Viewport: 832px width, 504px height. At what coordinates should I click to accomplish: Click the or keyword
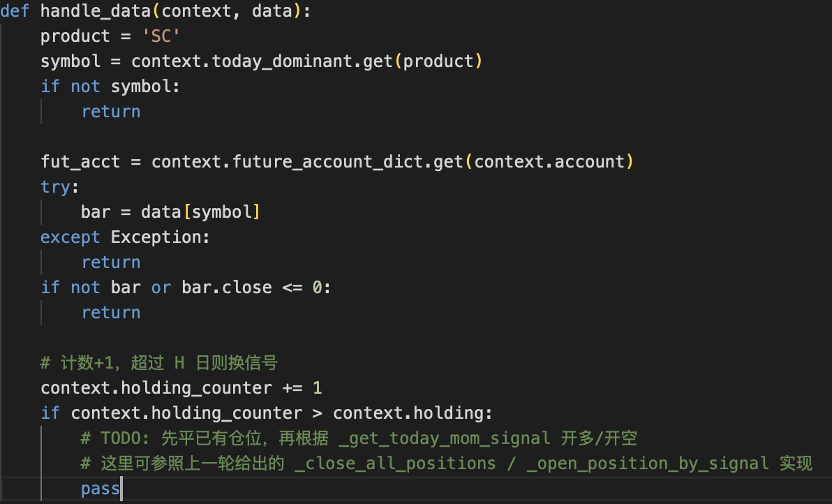point(161,287)
